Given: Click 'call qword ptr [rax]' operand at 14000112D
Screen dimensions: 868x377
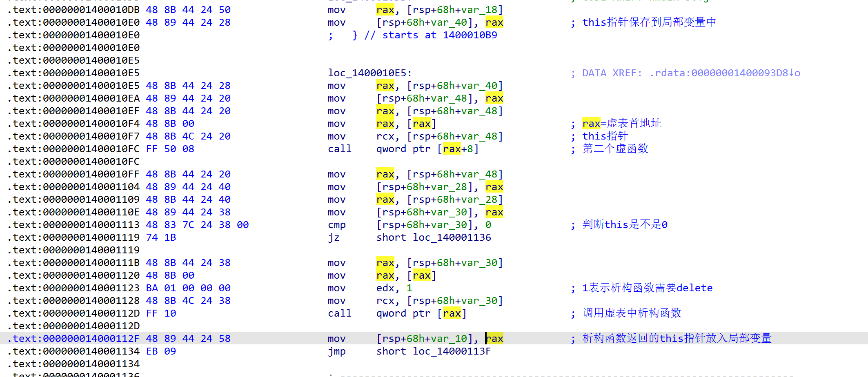Looking at the screenshot, I should pyautogui.click(x=421, y=313).
